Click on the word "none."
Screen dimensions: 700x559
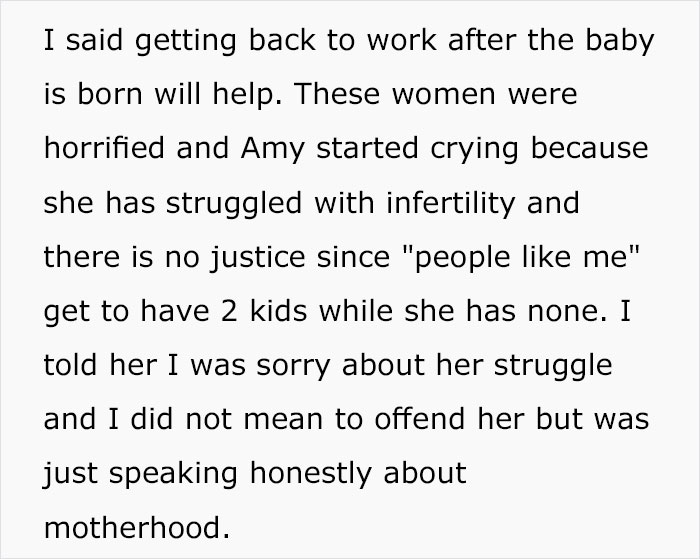tap(567, 311)
